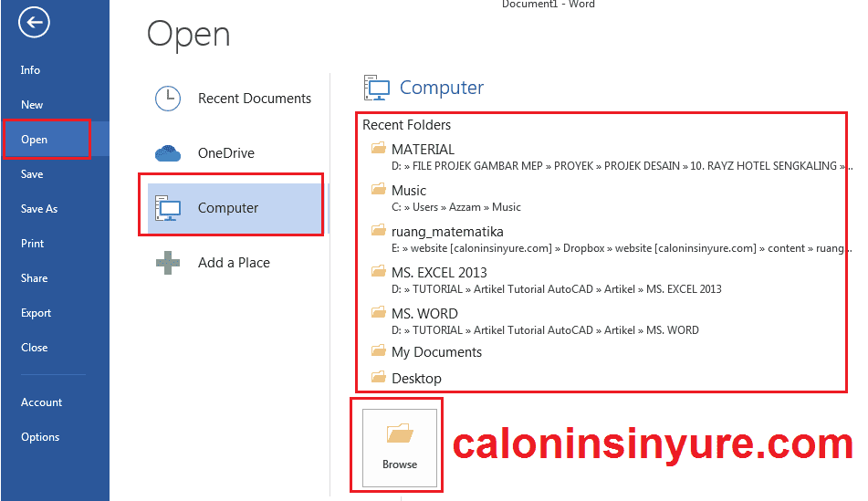Open the Desktop folder

[x=416, y=379]
